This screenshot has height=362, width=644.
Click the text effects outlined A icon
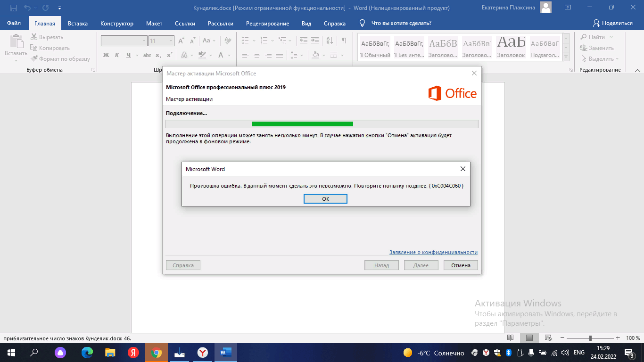click(184, 55)
